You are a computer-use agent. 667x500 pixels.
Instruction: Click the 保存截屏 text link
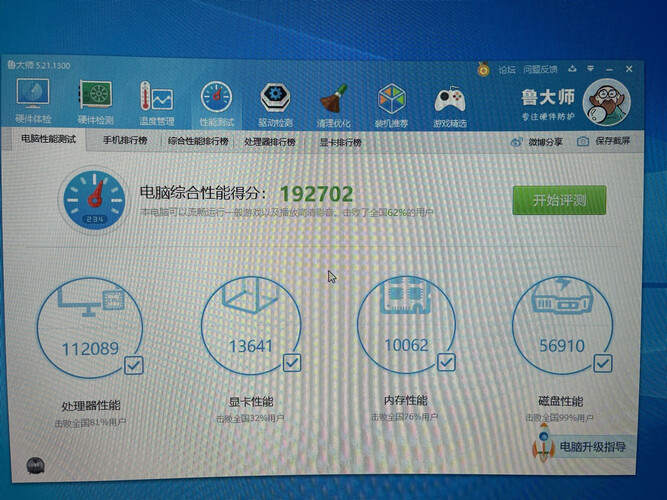[x=613, y=141]
